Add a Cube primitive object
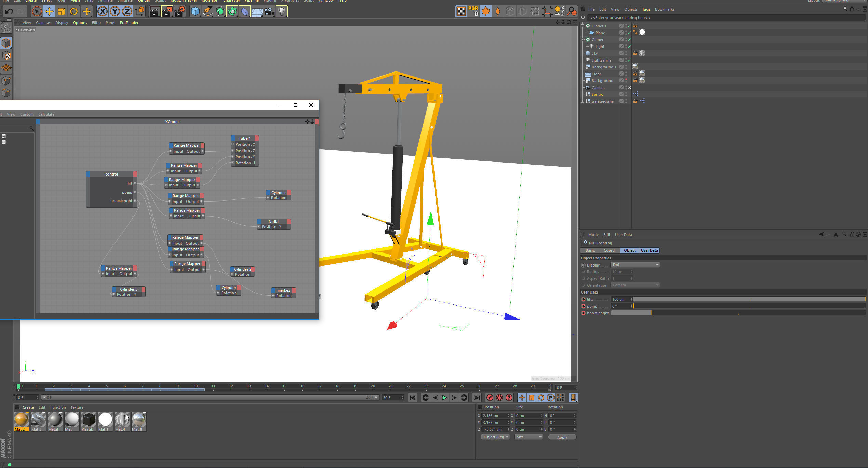Viewport: 868px width, 468px height. 195,11
